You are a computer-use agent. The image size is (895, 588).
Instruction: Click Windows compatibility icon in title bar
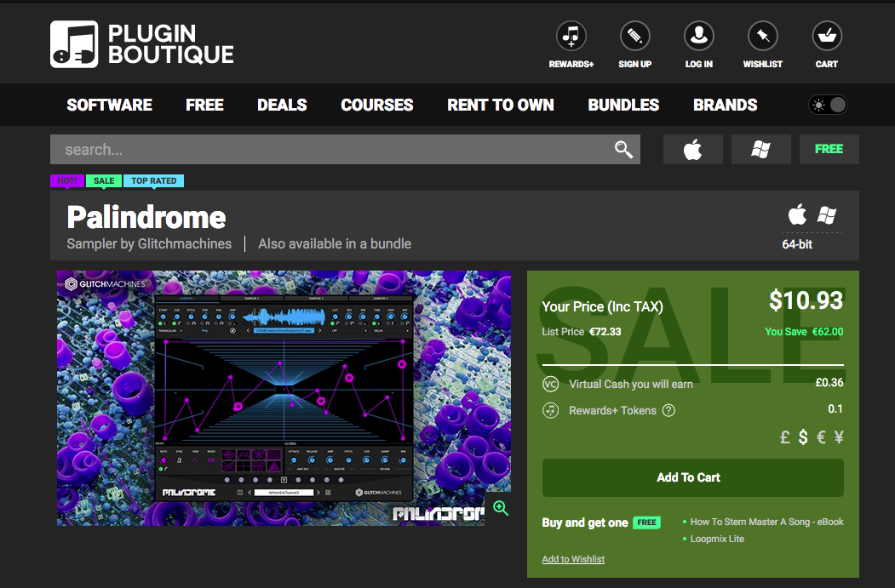click(827, 215)
